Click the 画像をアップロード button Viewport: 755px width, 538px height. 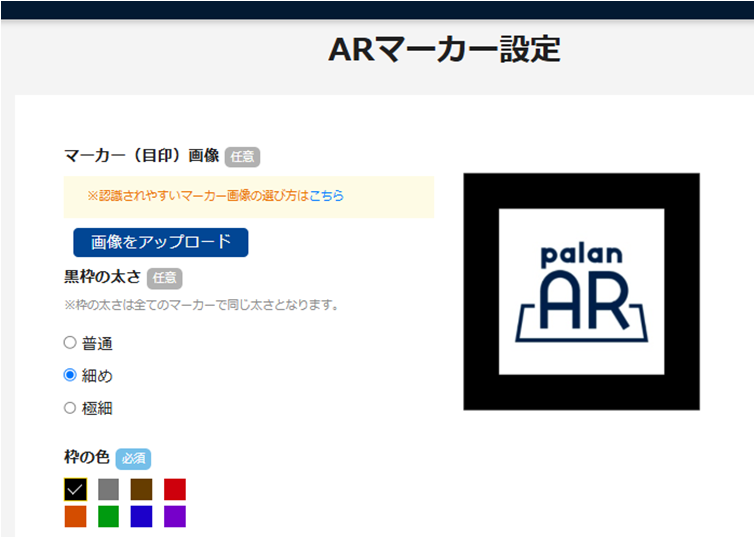pyautogui.click(x=161, y=242)
